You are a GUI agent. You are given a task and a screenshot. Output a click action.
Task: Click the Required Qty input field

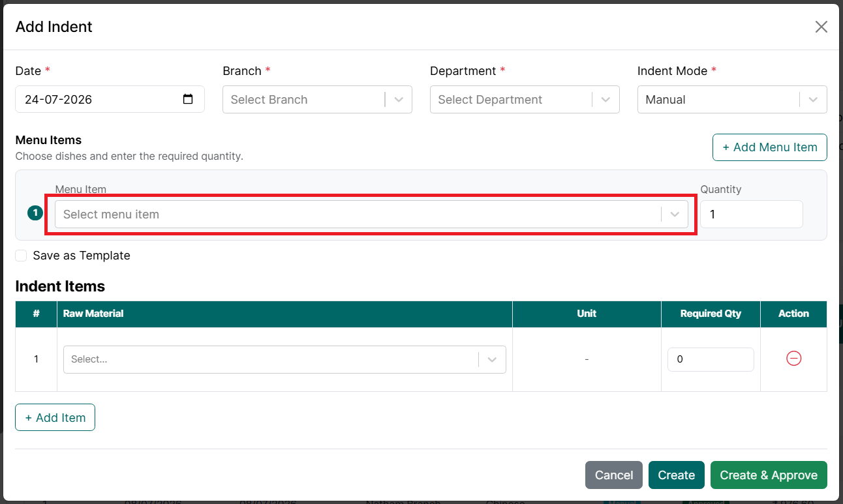tap(711, 359)
